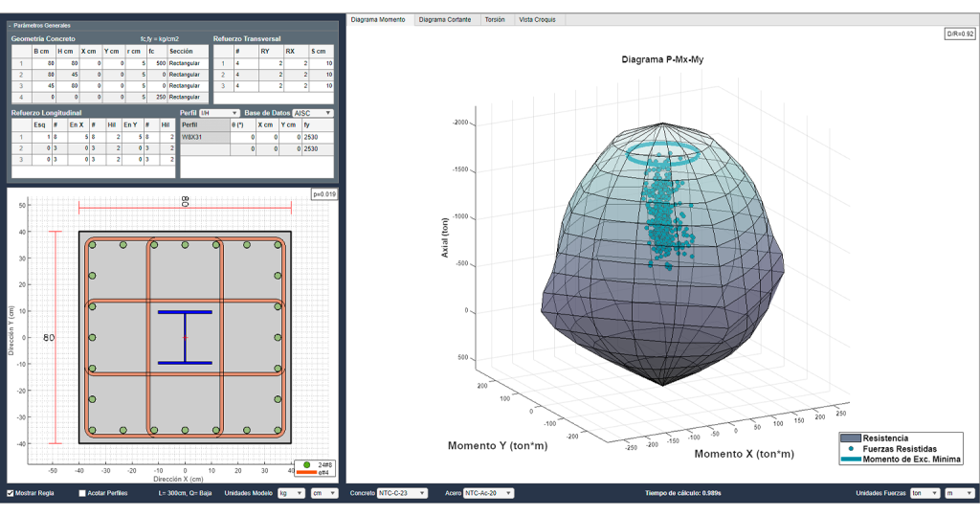Click the W8X31 profile cell

coord(205,137)
